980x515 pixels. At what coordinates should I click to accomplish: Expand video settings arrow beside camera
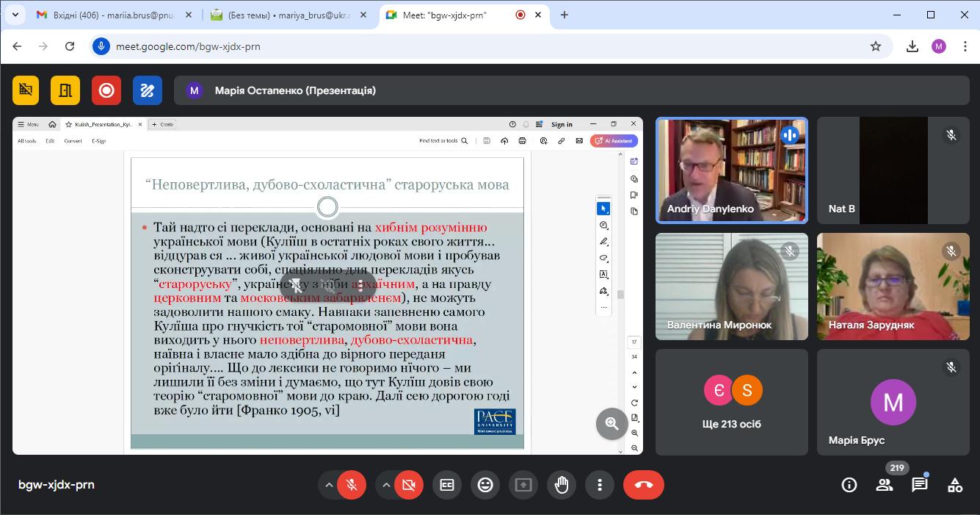pos(386,485)
